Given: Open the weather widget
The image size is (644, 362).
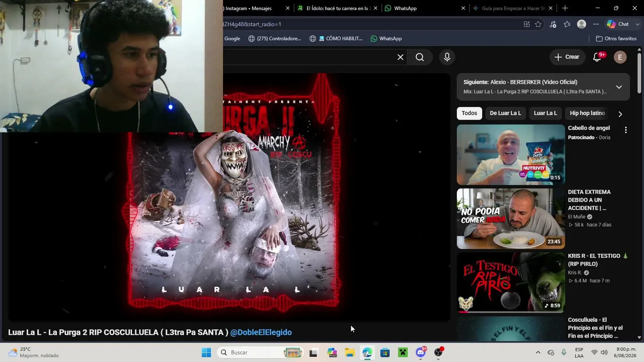Looking at the screenshot, I should click(33, 352).
